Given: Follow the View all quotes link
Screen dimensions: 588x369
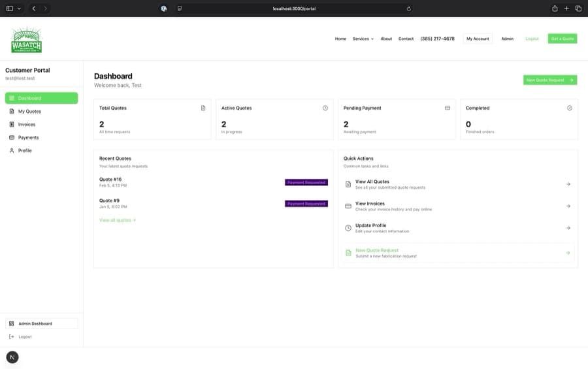Looking at the screenshot, I should [118, 220].
